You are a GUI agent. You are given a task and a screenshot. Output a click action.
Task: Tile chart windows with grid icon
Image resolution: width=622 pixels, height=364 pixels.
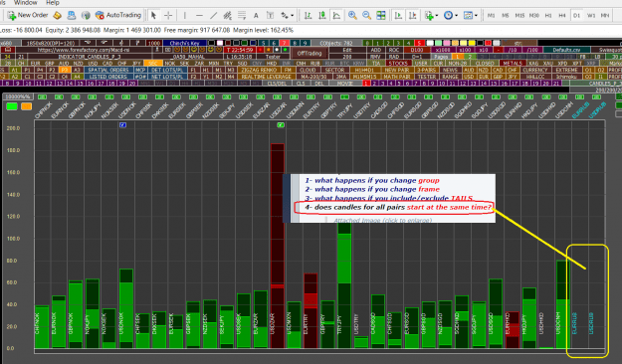click(x=381, y=16)
